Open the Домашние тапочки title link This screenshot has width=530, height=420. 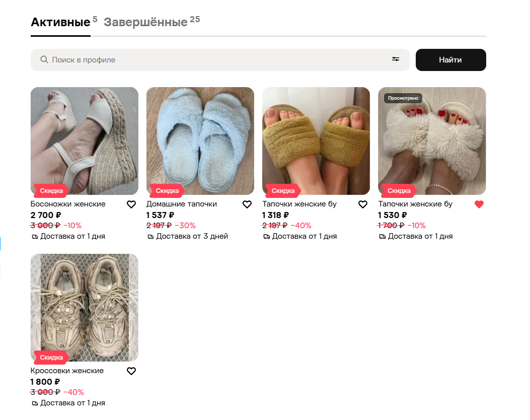[182, 204]
